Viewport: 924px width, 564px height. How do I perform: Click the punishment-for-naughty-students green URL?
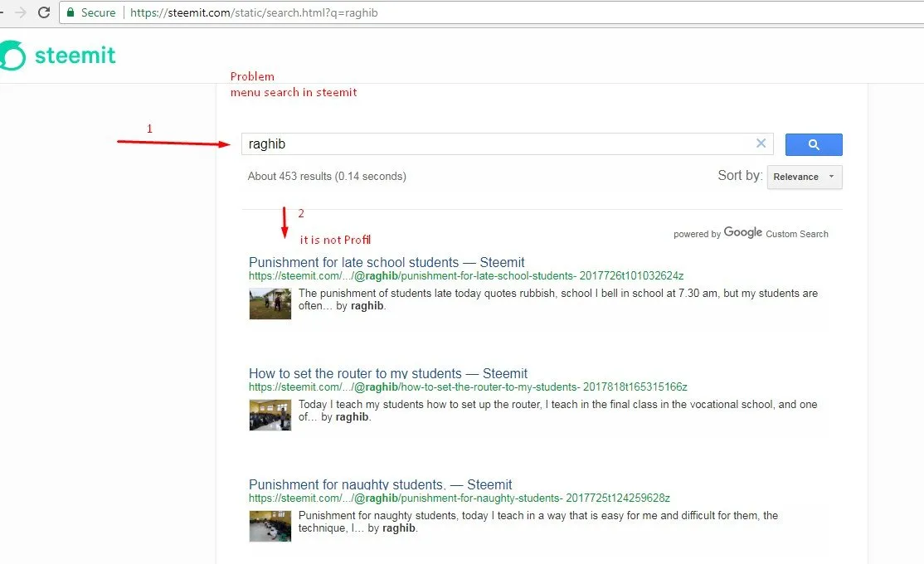pos(459,498)
